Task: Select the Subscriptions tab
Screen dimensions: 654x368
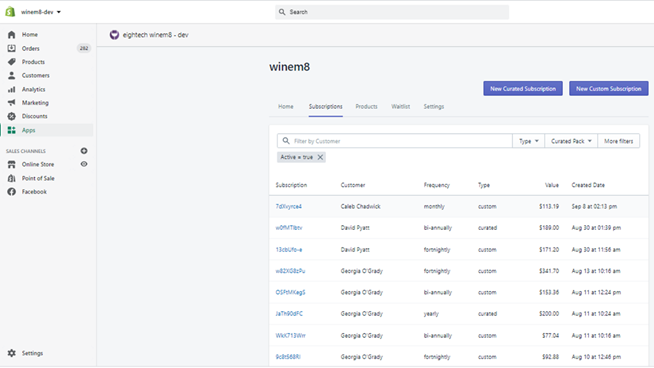Action: [326, 107]
